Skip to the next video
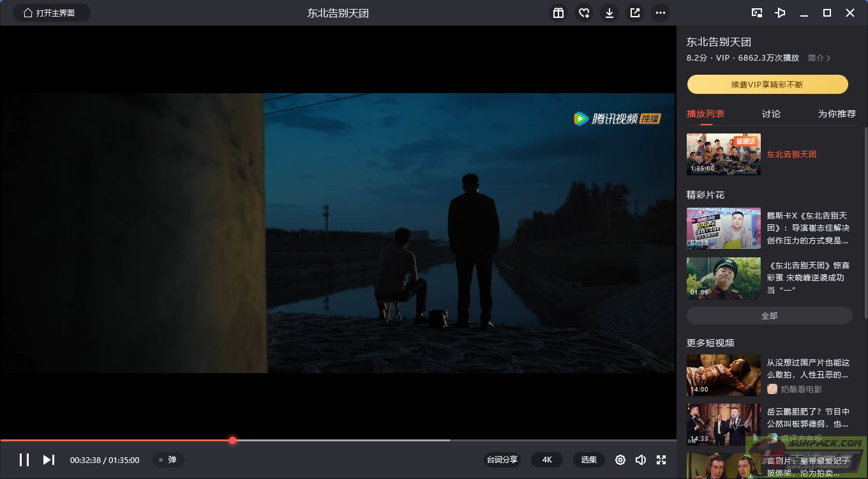Viewport: 868px width, 479px height. [49, 460]
